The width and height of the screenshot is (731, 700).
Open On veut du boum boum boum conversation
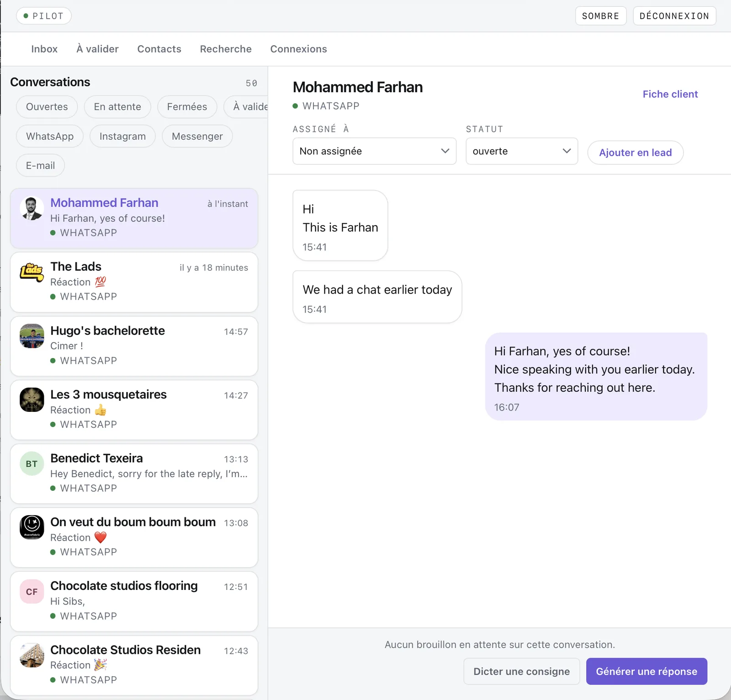coord(134,537)
